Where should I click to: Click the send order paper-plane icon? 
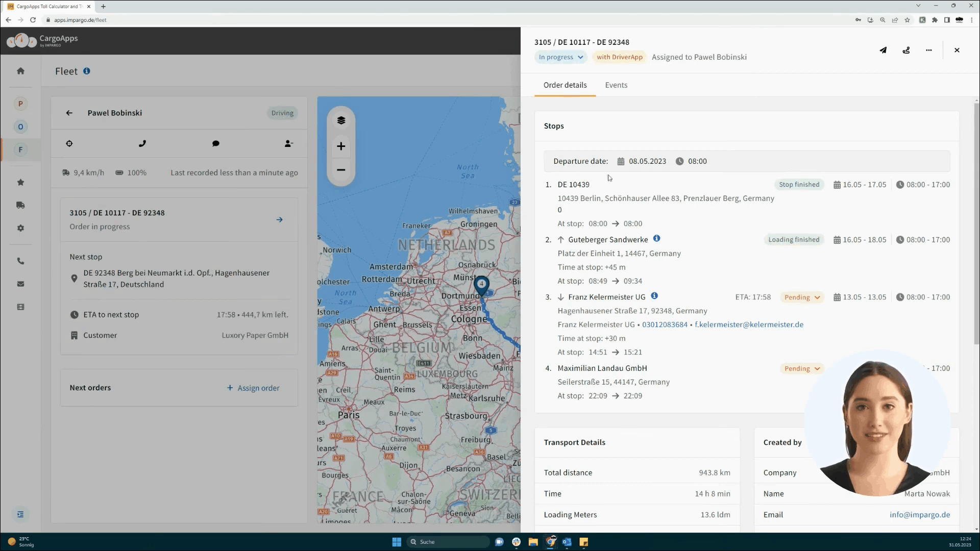point(883,50)
